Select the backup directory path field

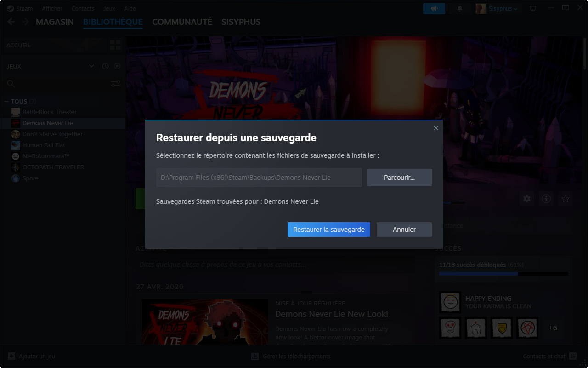pyautogui.click(x=259, y=178)
